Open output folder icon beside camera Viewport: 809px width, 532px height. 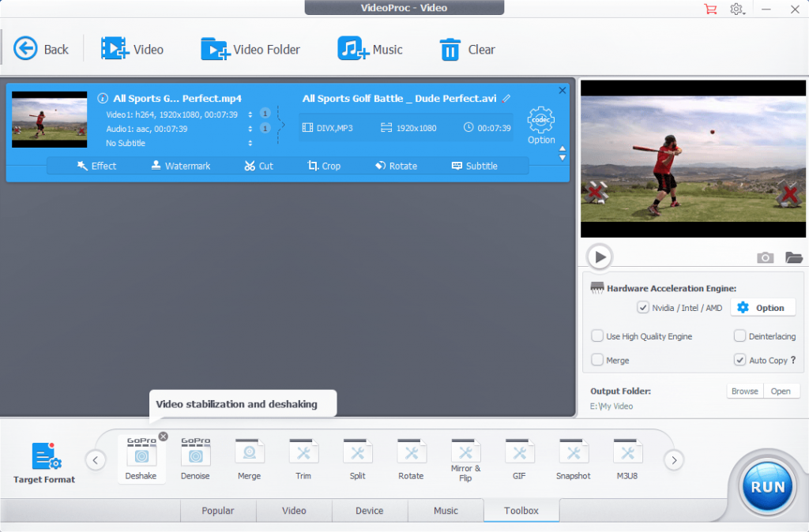(x=793, y=257)
